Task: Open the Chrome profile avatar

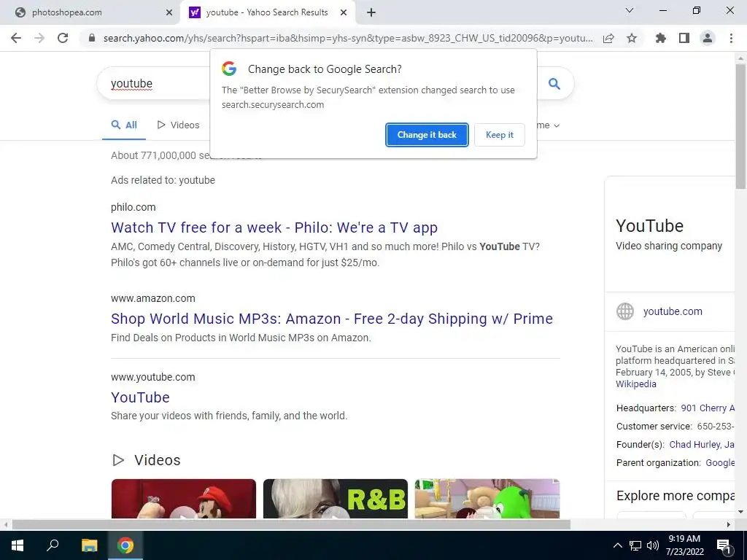Action: [708, 38]
